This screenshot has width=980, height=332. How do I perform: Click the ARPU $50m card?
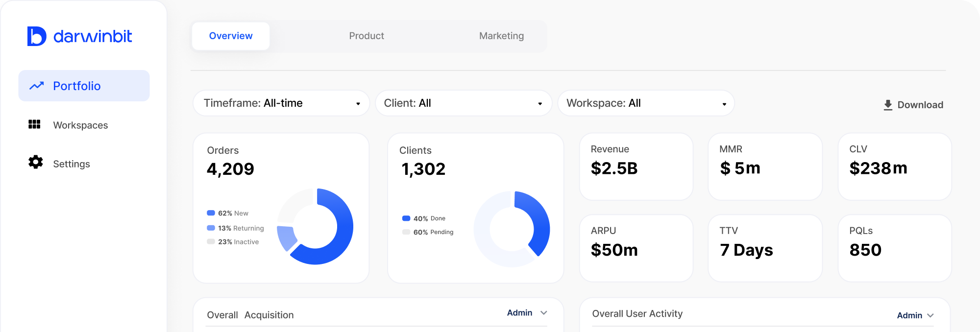[636, 248]
